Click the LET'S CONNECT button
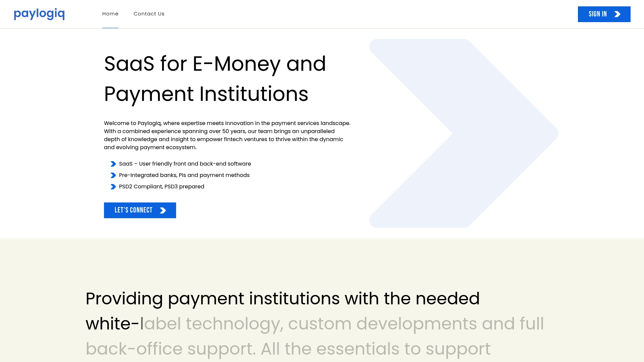This screenshot has height=362, width=644. pos(140,210)
